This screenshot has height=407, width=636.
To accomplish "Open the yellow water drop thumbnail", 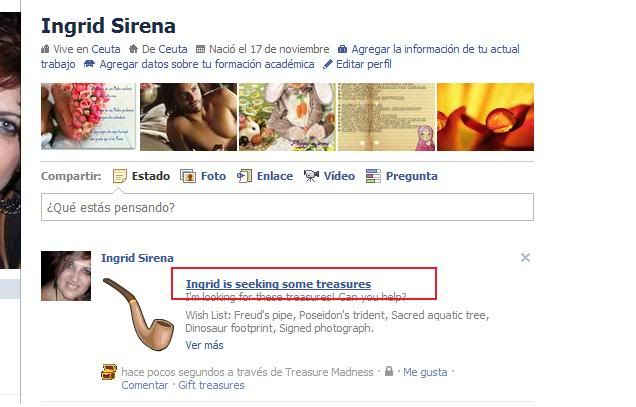I will (485, 117).
